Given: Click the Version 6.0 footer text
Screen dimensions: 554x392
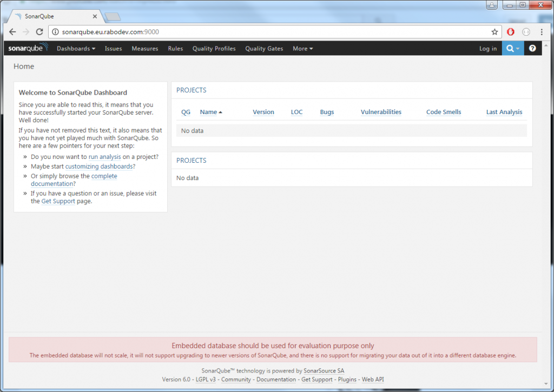Looking at the screenshot, I should [x=176, y=379].
